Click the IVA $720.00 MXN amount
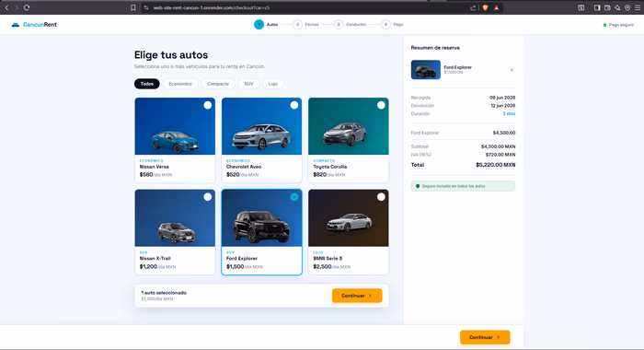Screen dimensions: 644x350 [x=500, y=155]
